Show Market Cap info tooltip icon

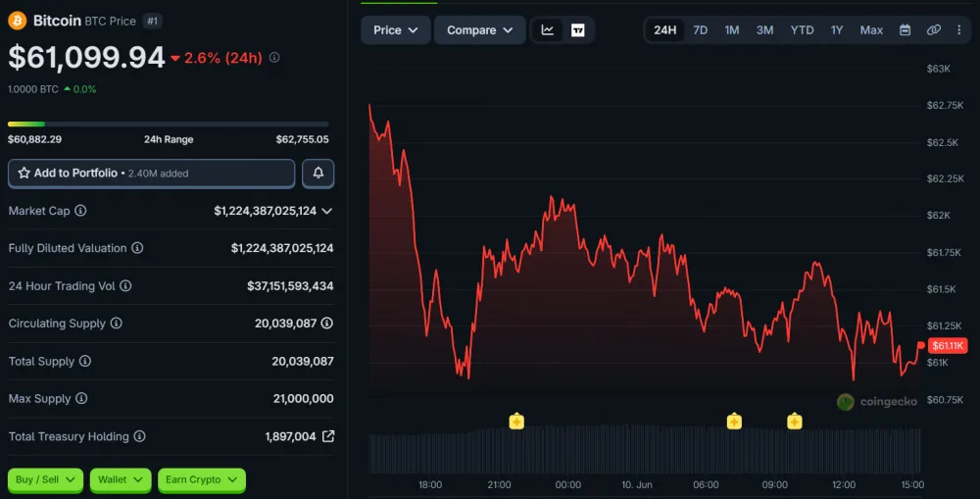[80, 211]
